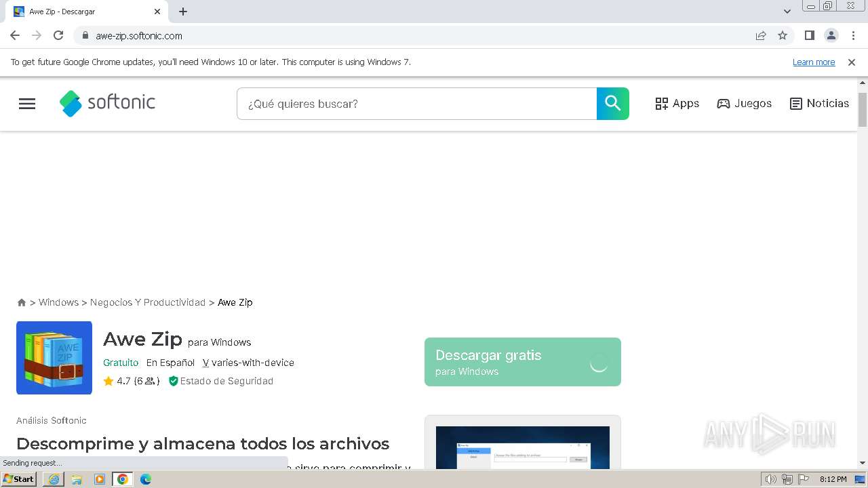Open File Explorer from taskbar
This screenshot has width=868, height=488.
[77, 479]
